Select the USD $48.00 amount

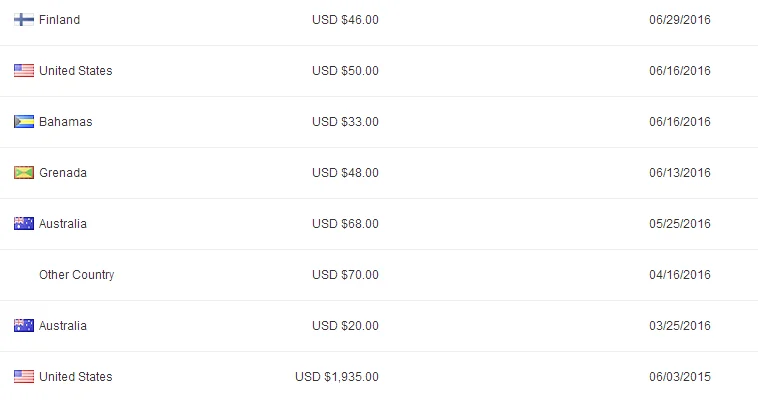[x=345, y=173]
